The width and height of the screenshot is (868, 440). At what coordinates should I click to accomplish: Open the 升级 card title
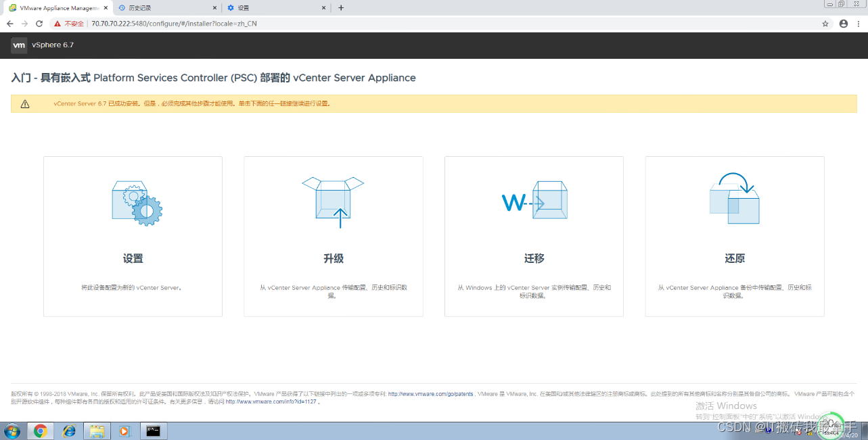pyautogui.click(x=334, y=259)
